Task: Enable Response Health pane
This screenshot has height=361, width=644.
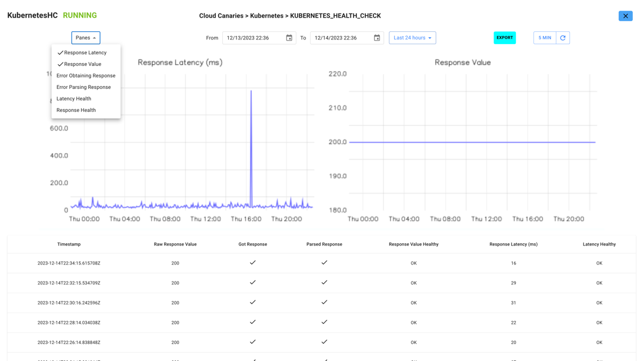Action: click(86, 110)
